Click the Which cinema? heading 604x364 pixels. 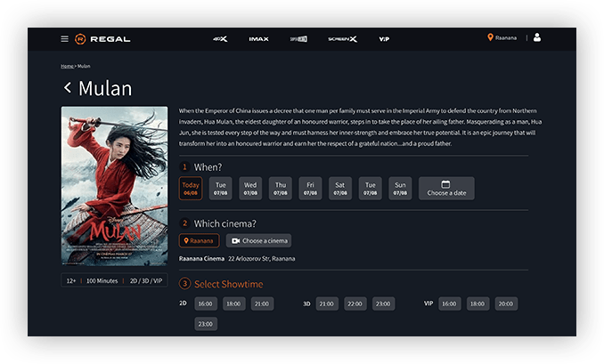225,223
